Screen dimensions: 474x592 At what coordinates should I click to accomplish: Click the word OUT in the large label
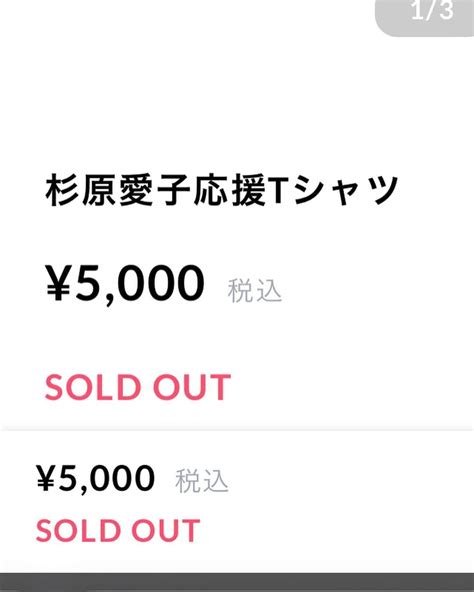(x=192, y=387)
